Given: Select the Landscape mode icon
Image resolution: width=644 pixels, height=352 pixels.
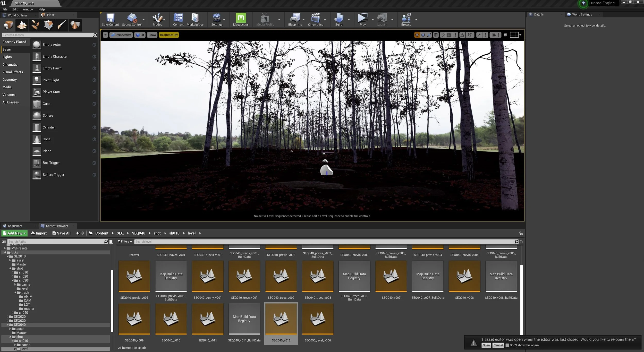Looking at the screenshot, I should 22,25.
